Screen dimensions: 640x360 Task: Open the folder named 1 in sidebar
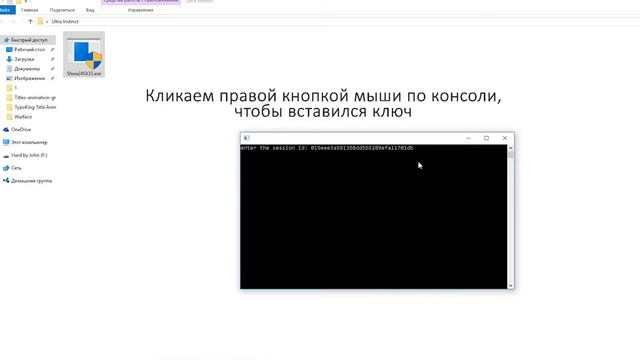[16, 88]
